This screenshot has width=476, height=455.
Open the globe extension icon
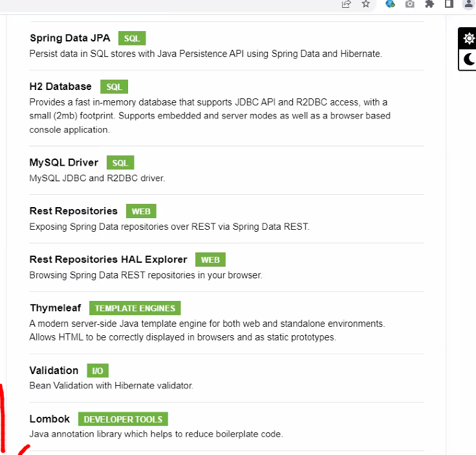tap(390, 4)
